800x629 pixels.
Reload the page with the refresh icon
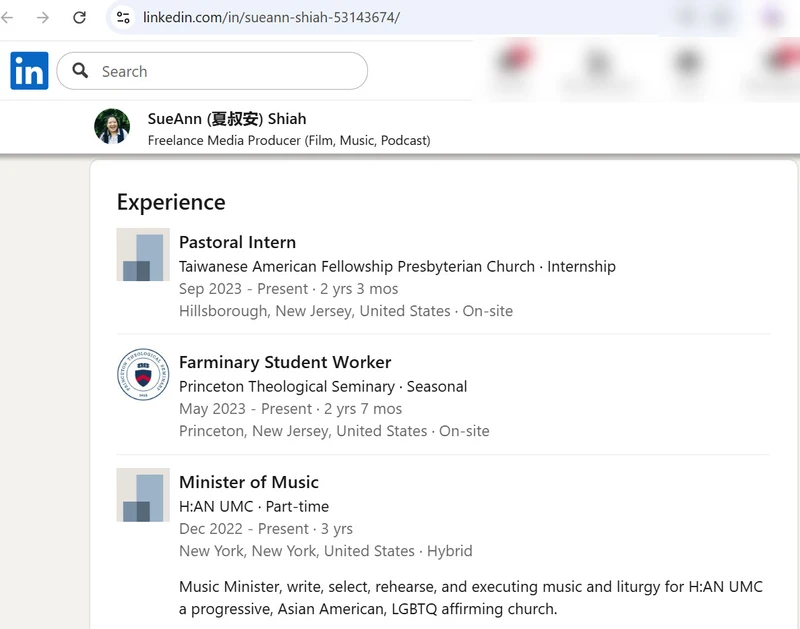79,18
